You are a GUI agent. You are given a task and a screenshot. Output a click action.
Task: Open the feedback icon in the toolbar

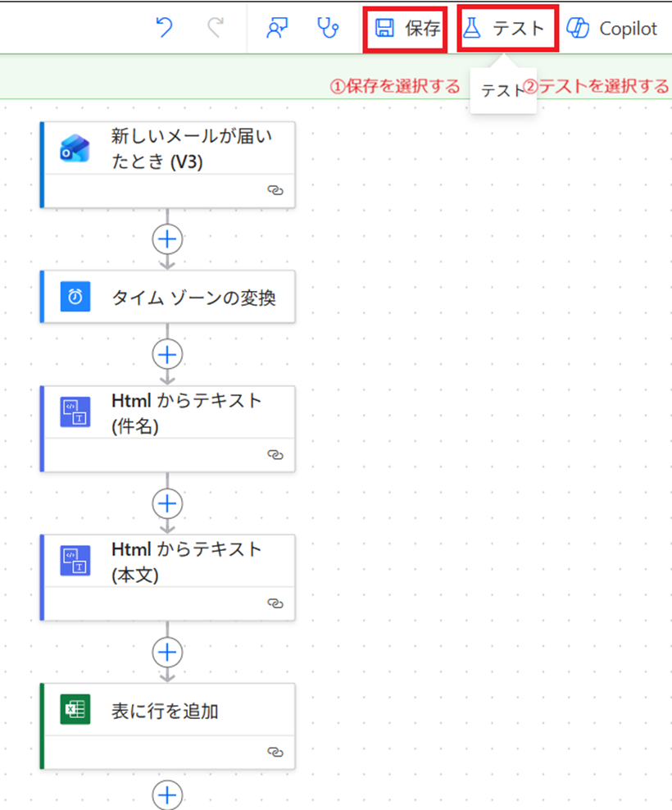click(276, 29)
